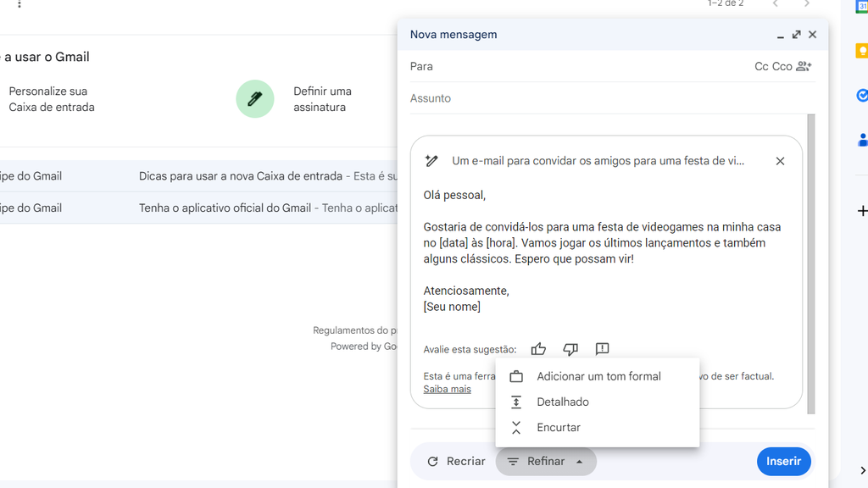The image size is (868, 488).
Task: Open Contacts side panel icon
Action: click(862, 140)
